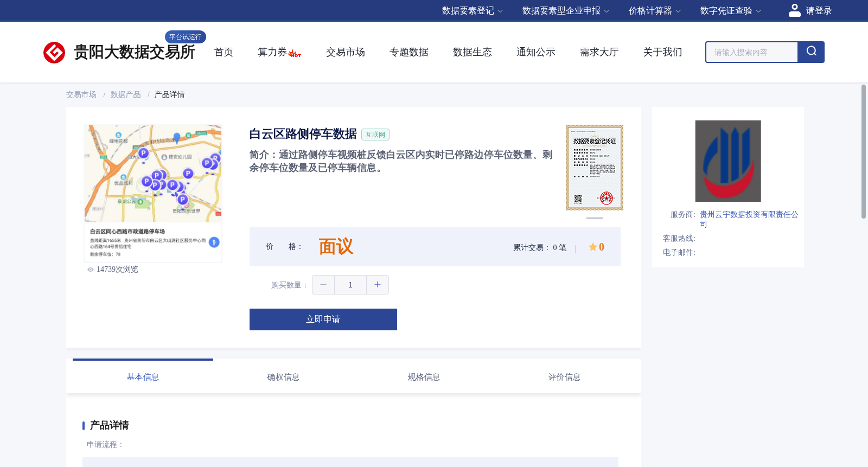Click the red Guiyang exchange logo icon
The width and height of the screenshot is (868, 467).
tap(54, 53)
